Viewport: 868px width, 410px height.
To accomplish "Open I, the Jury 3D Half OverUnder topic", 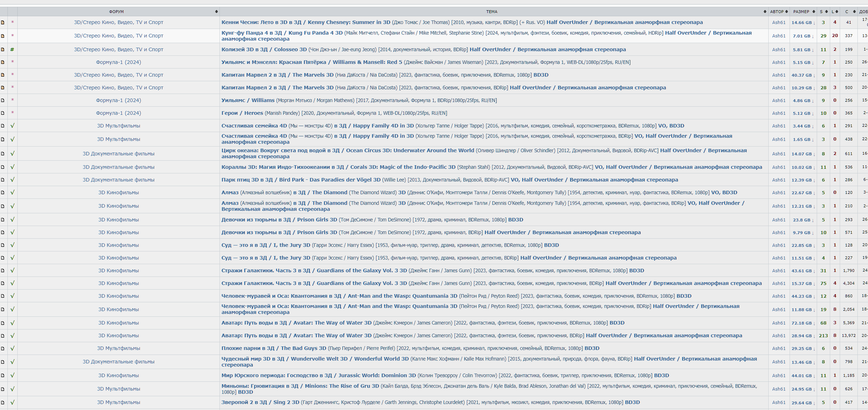I will pos(449,258).
